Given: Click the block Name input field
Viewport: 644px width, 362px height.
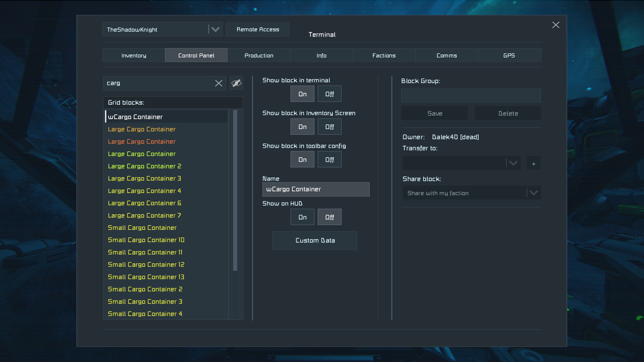Looking at the screenshot, I should (316, 189).
